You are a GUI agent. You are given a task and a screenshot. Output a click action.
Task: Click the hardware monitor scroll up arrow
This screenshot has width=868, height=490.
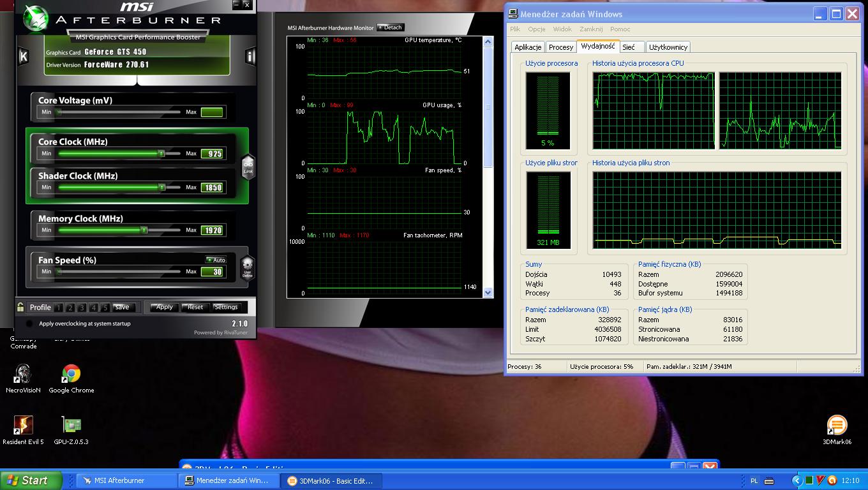click(488, 41)
